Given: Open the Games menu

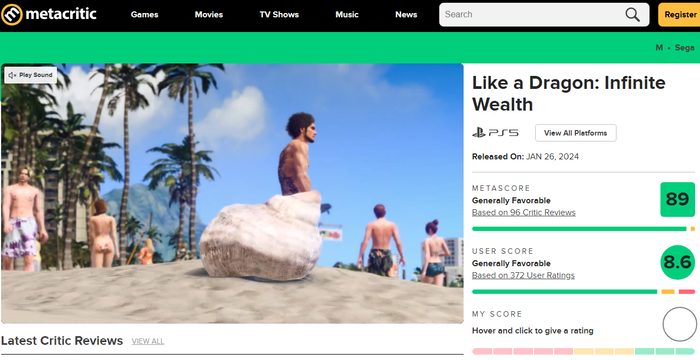Looking at the screenshot, I should 145,15.
